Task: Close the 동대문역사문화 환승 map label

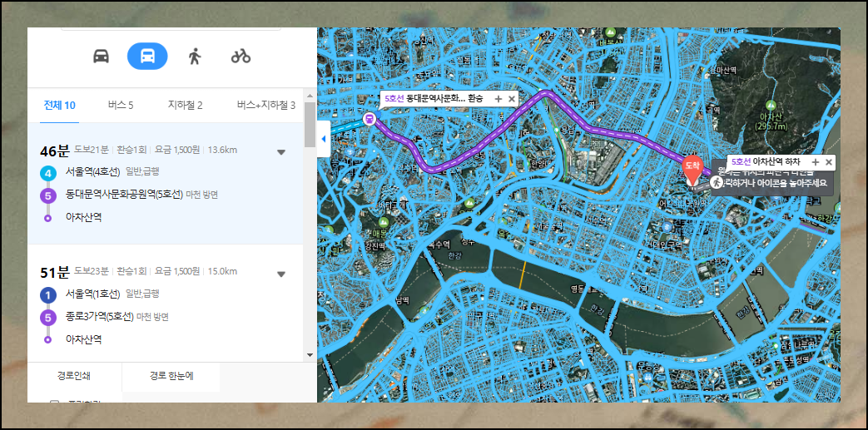Action: point(512,99)
